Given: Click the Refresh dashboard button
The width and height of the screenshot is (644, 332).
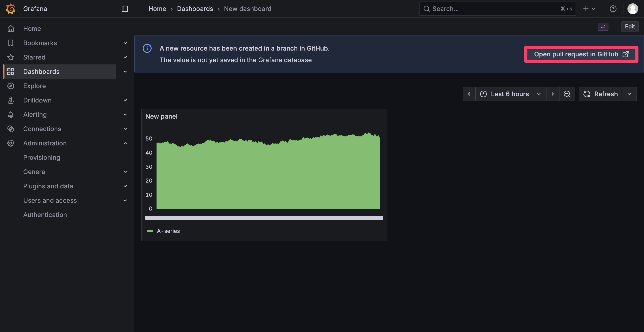Looking at the screenshot, I should [600, 94].
